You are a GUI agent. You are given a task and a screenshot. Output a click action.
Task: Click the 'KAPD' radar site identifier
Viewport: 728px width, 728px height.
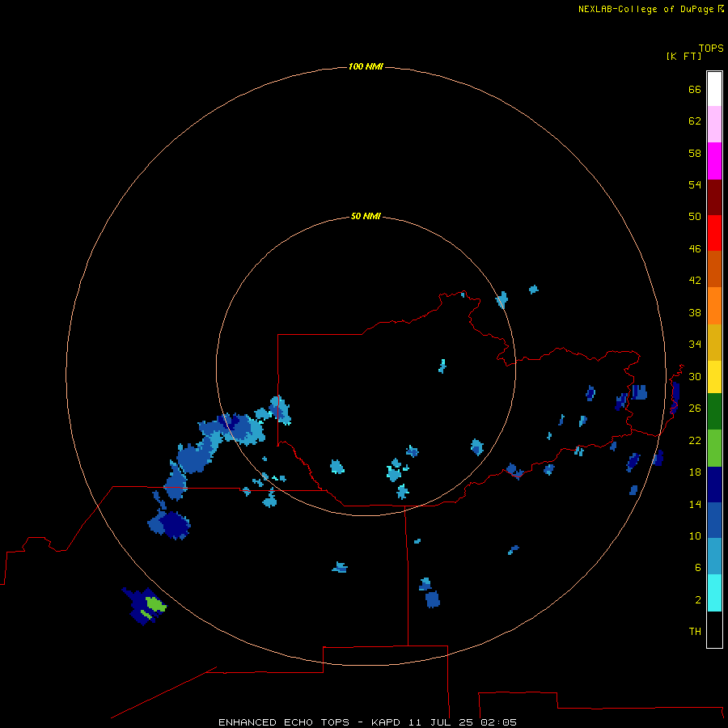point(385,722)
